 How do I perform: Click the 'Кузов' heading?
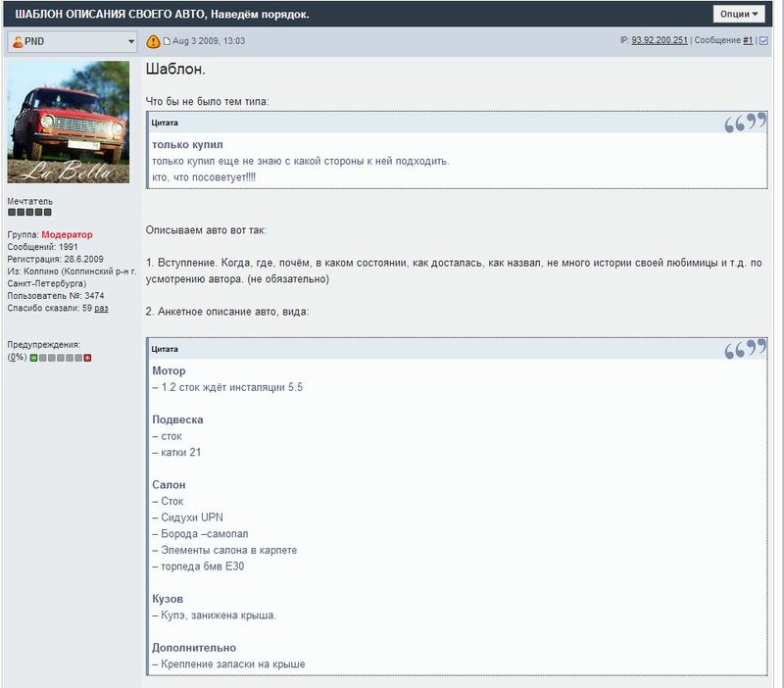(168, 599)
